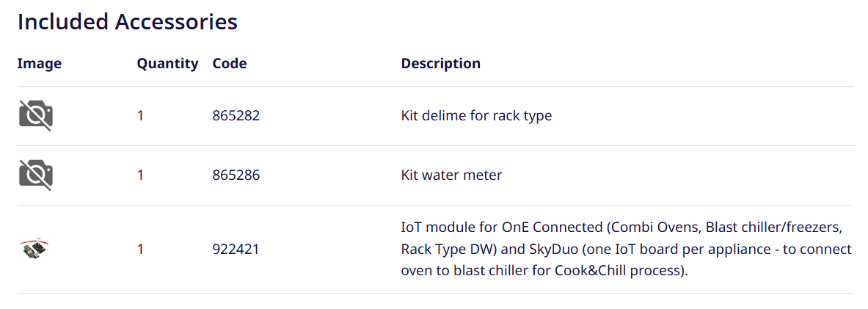Screen dimensions: 868x309
Task: Click the Code column header
Action: click(x=230, y=64)
